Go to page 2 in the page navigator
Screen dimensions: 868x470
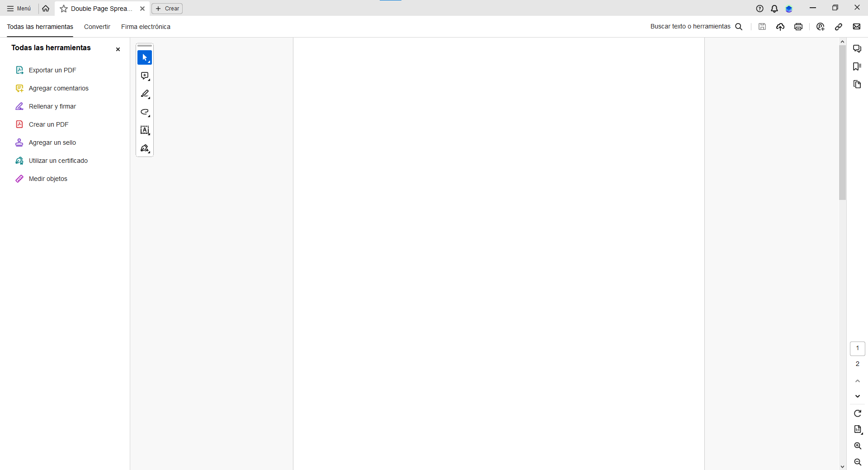point(858,364)
